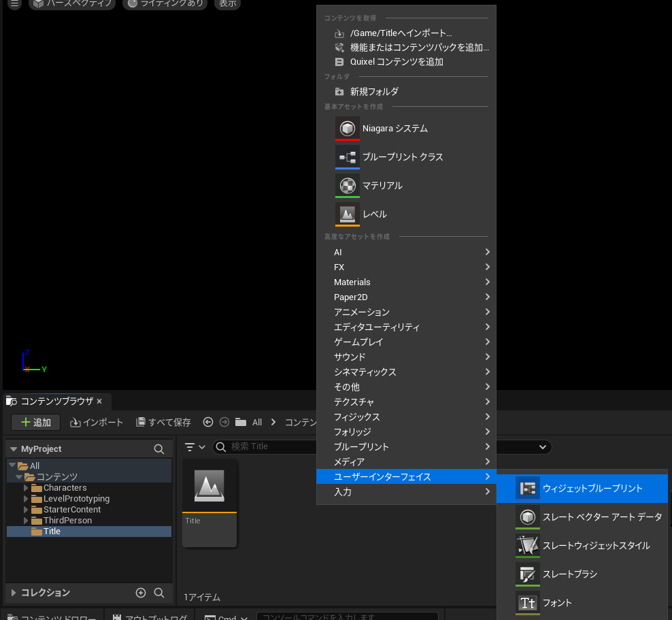Open the ユーザーインターフェイス menu entry
Screen dimensions: 672x620
(x=406, y=477)
